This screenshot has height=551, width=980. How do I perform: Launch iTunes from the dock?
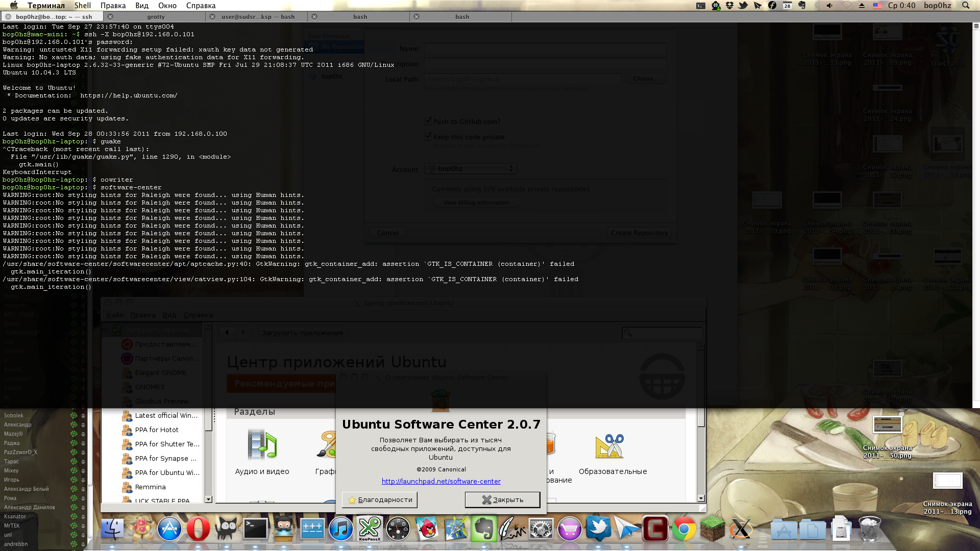341,529
